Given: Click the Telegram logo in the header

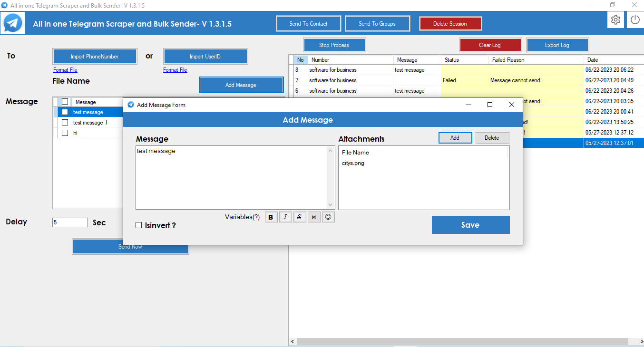Looking at the screenshot, I should click(12, 22).
